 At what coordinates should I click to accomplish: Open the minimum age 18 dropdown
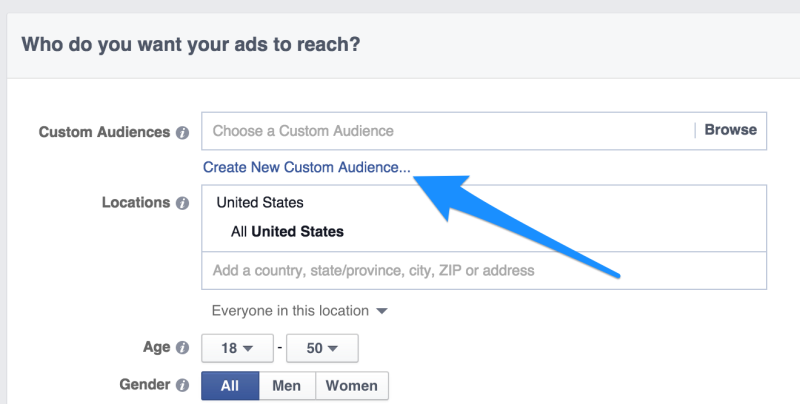237,348
